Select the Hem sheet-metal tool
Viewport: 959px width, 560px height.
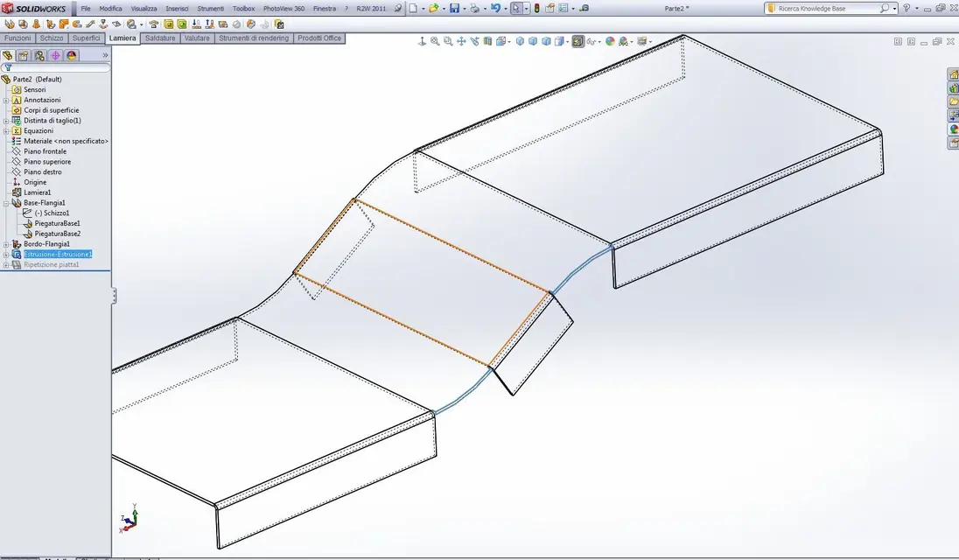(x=77, y=24)
